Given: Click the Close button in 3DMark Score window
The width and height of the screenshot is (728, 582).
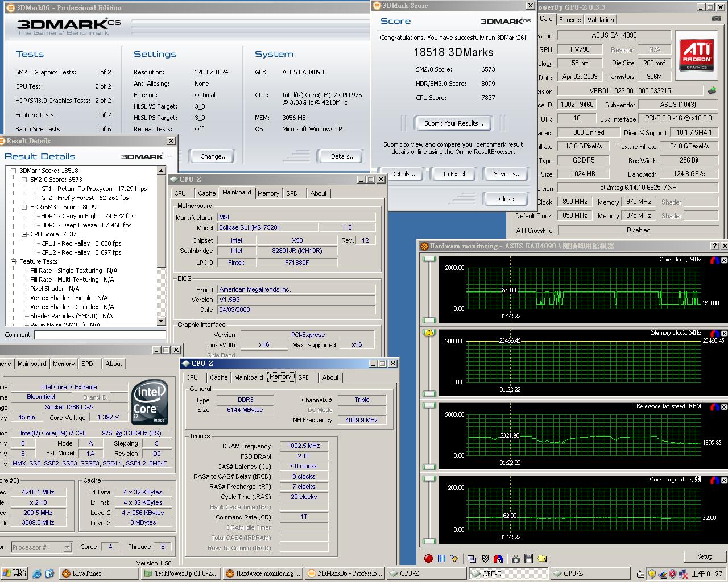Looking at the screenshot, I should coord(506,199).
